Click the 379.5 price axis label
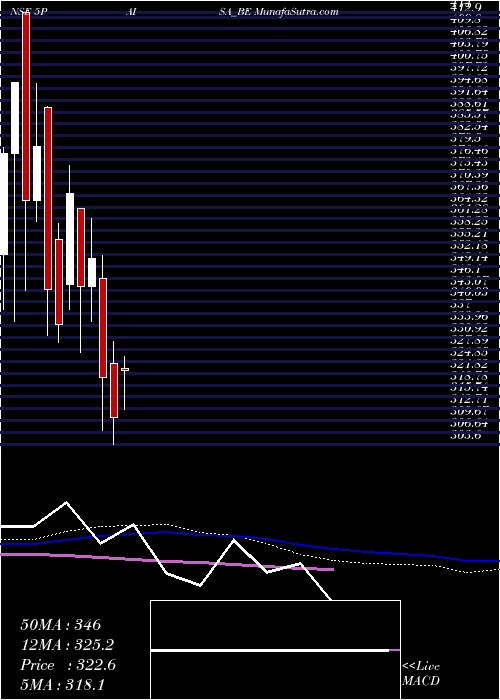 coord(465,140)
